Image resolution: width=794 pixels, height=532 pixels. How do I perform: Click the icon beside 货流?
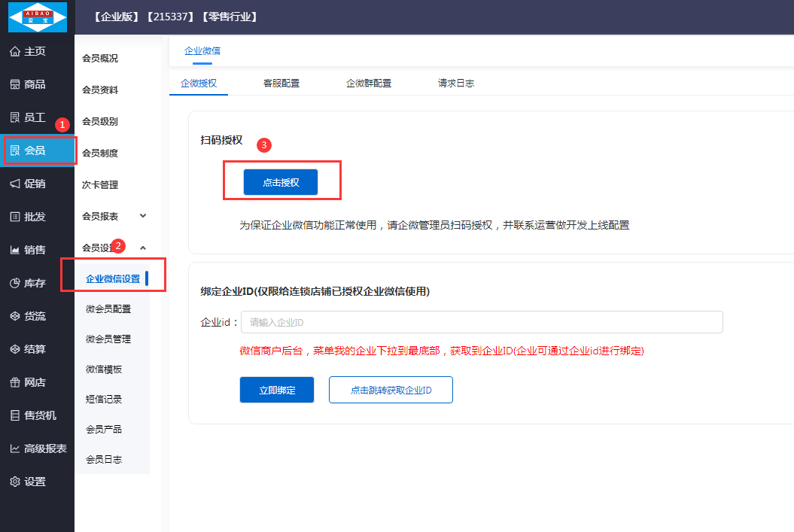click(15, 316)
